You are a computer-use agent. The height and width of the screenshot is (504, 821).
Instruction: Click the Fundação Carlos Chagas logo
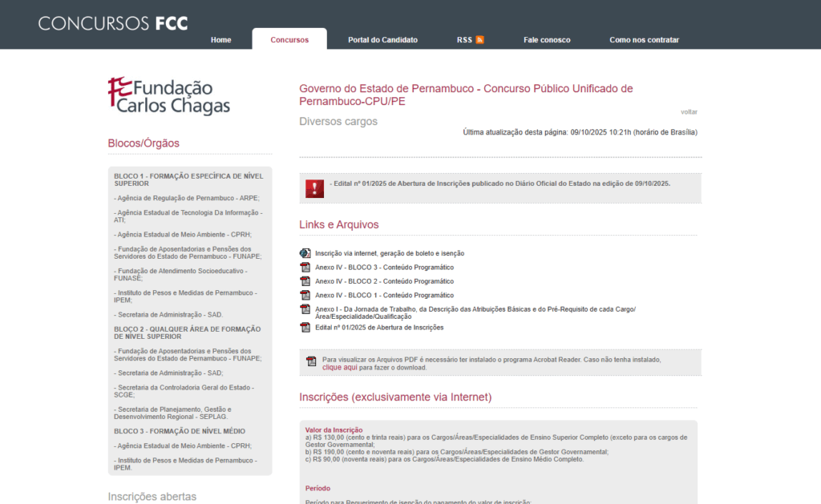pyautogui.click(x=168, y=94)
